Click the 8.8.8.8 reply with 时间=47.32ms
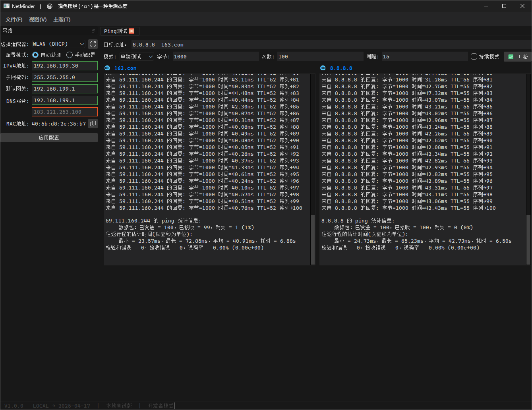 (407, 93)
